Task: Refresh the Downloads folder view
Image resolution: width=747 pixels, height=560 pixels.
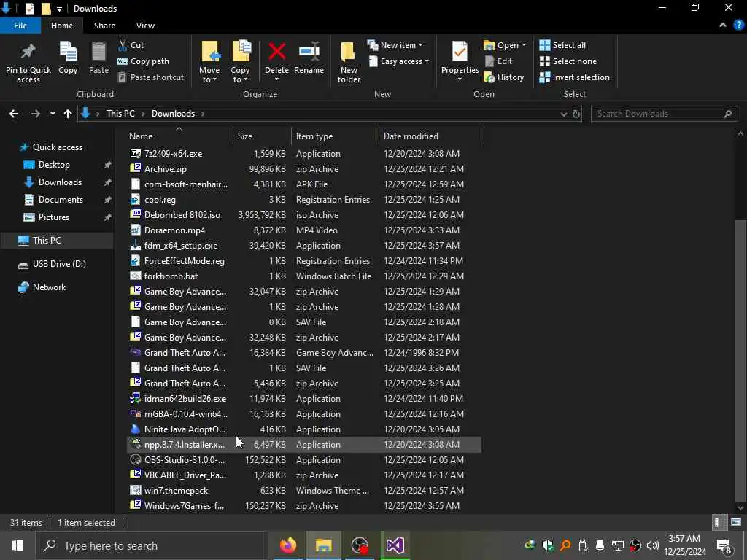Action: (x=576, y=114)
